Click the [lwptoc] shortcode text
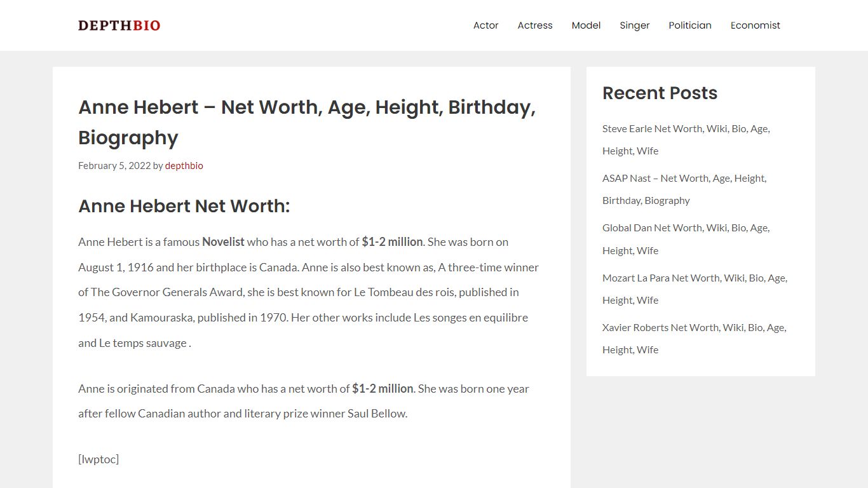Viewport: 868px width, 488px height. tap(98, 459)
